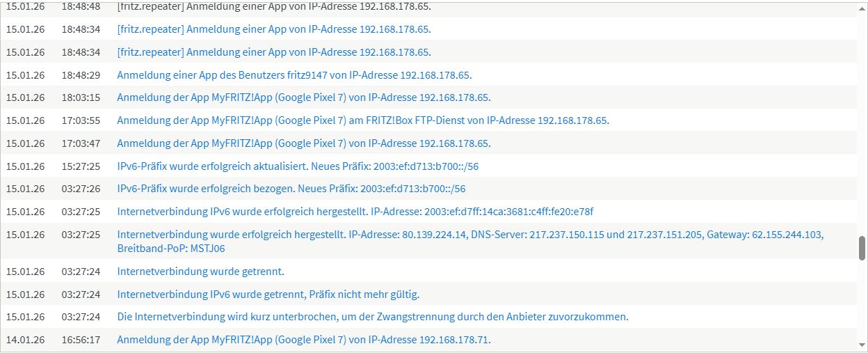
Task: Click the 17:03:55 timestamp
Action: [x=81, y=120]
